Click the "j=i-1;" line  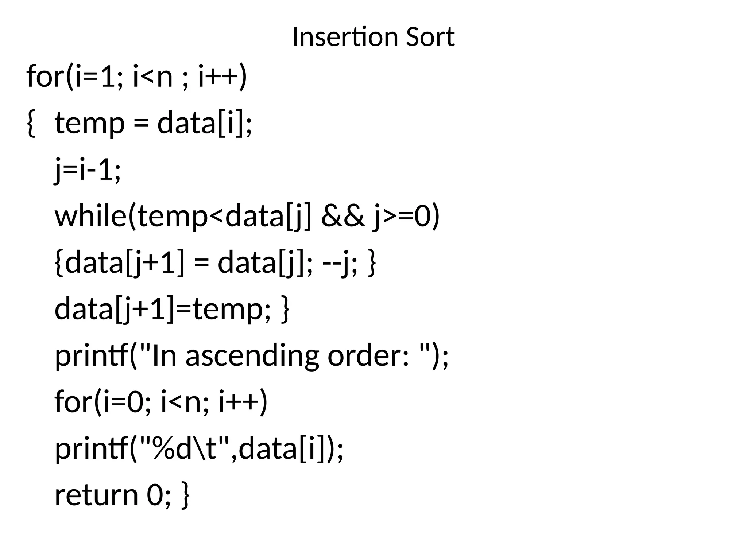(x=88, y=170)
